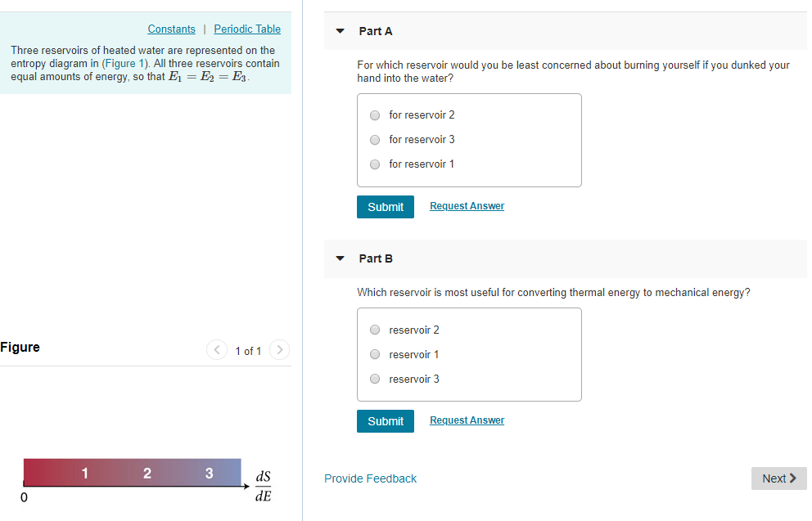Click the Provide Feedback link
Viewport: 812px width, 521px height.
coord(370,478)
